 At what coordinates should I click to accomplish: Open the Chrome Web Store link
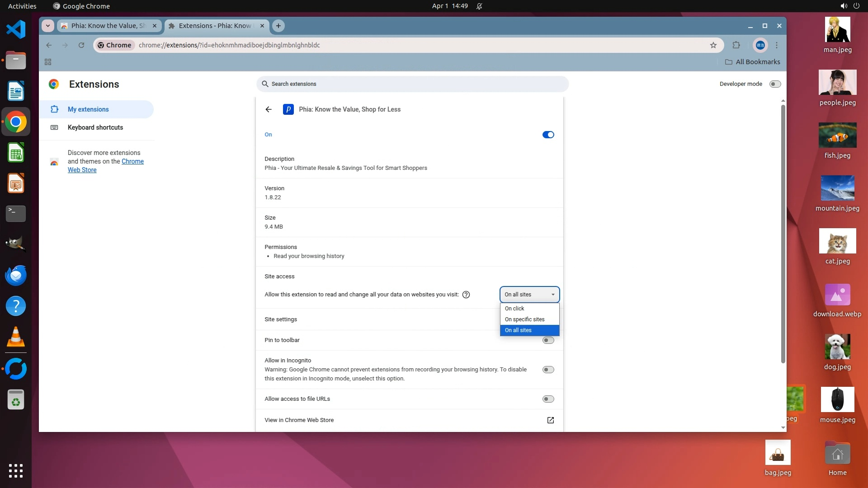[132, 161]
